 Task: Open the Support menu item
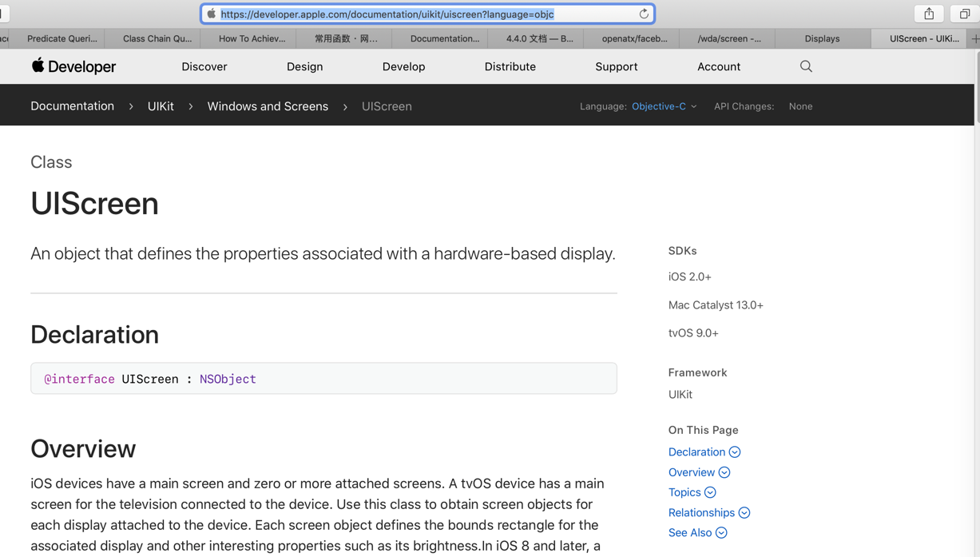617,66
